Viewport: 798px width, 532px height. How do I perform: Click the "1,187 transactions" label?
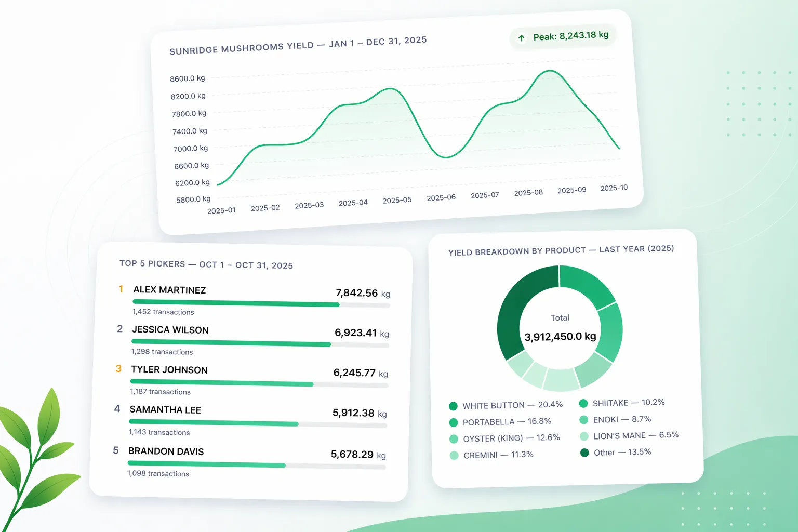(161, 392)
